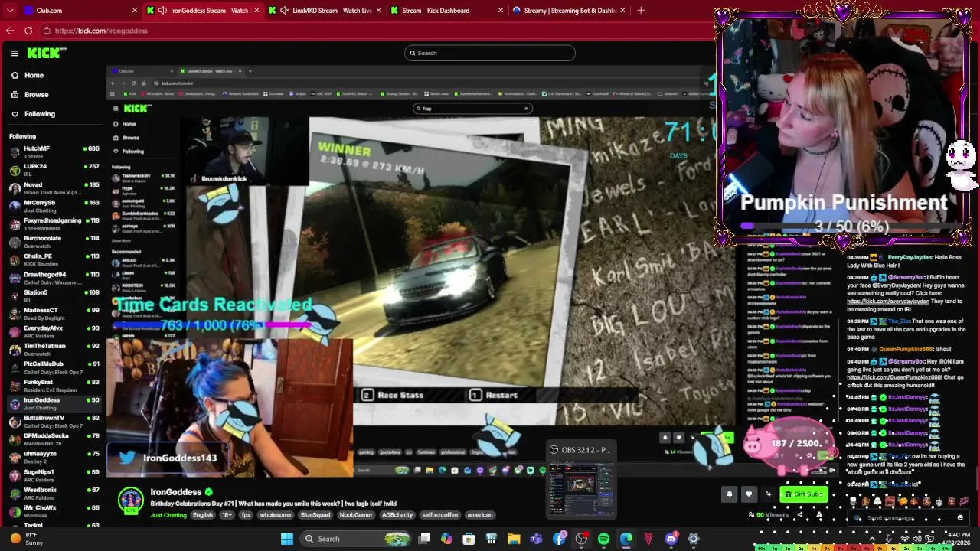Click the address bar URL kick.com/irongoddess
Image resolution: width=980 pixels, height=551 pixels.
tap(101, 31)
